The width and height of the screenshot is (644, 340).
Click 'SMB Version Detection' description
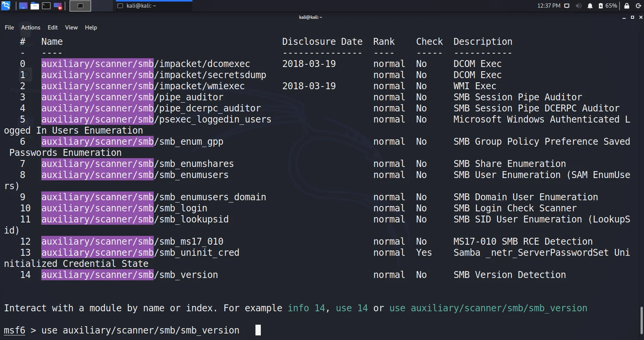pos(510,275)
